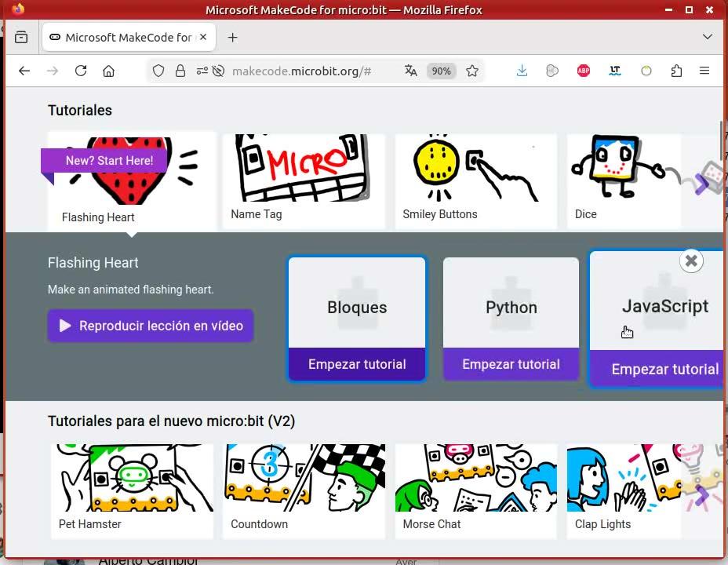Click the forward navigation arrow
Image resolution: width=728 pixels, height=565 pixels.
click(x=53, y=71)
